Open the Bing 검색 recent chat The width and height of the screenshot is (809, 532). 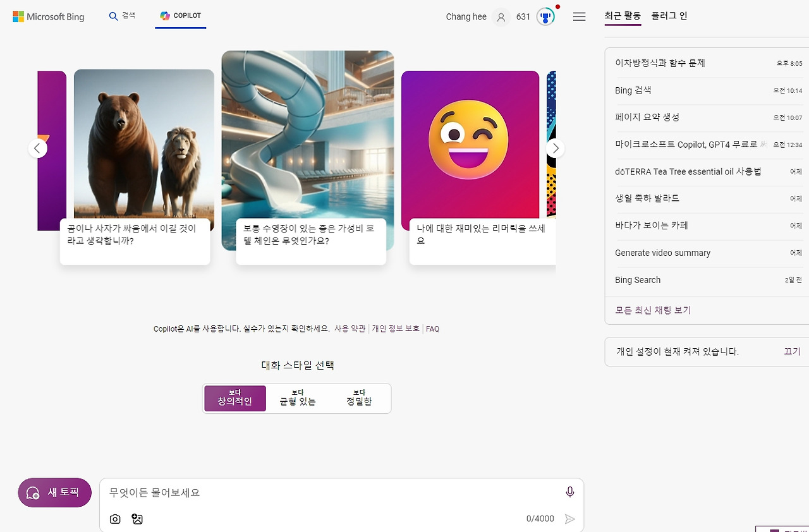(709, 90)
